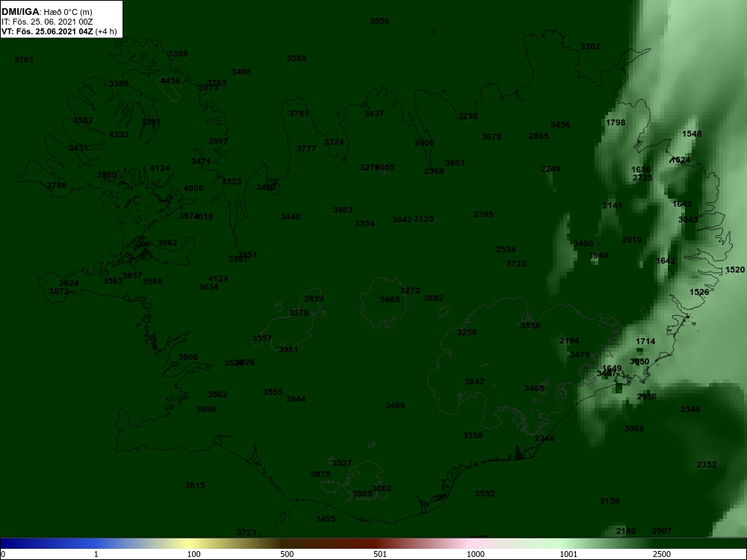Click the map value 2534
The height and width of the screenshot is (560, 747).
(x=506, y=249)
